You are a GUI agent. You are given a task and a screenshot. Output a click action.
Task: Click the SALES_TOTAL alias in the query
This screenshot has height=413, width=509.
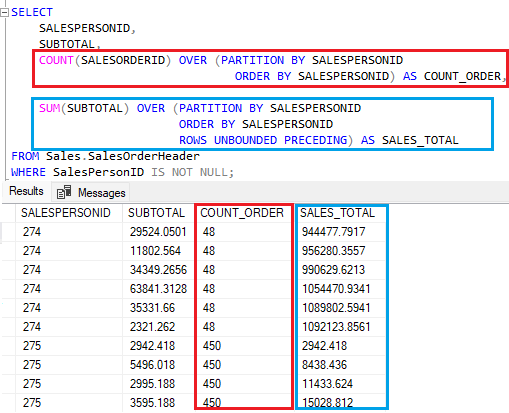coord(420,140)
